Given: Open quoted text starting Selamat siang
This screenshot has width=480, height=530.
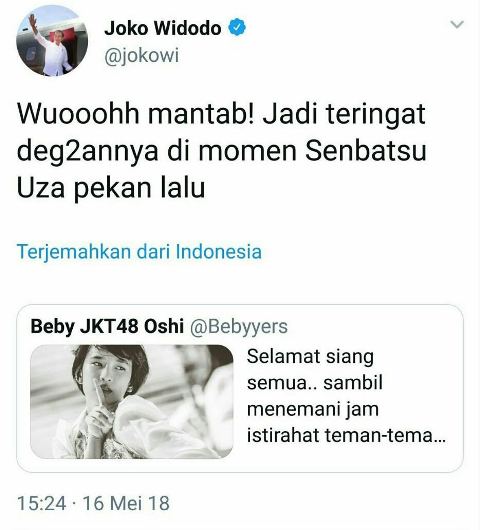Looking at the screenshot, I should pyautogui.click(x=346, y=396).
